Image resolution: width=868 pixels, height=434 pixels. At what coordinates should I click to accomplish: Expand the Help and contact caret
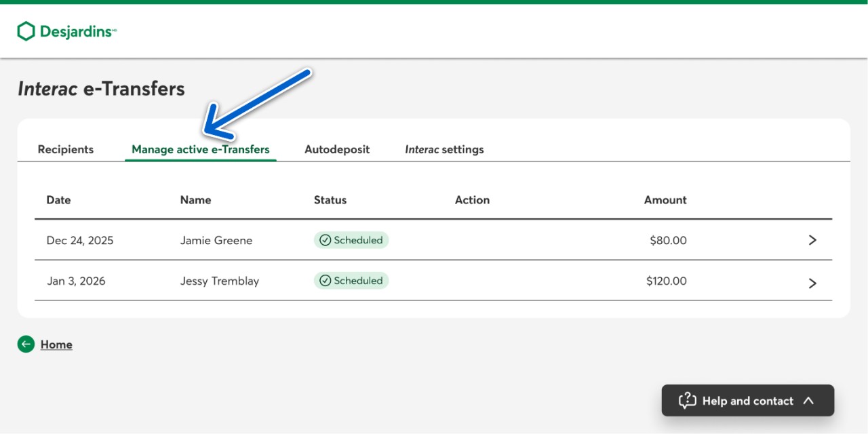pyautogui.click(x=808, y=401)
